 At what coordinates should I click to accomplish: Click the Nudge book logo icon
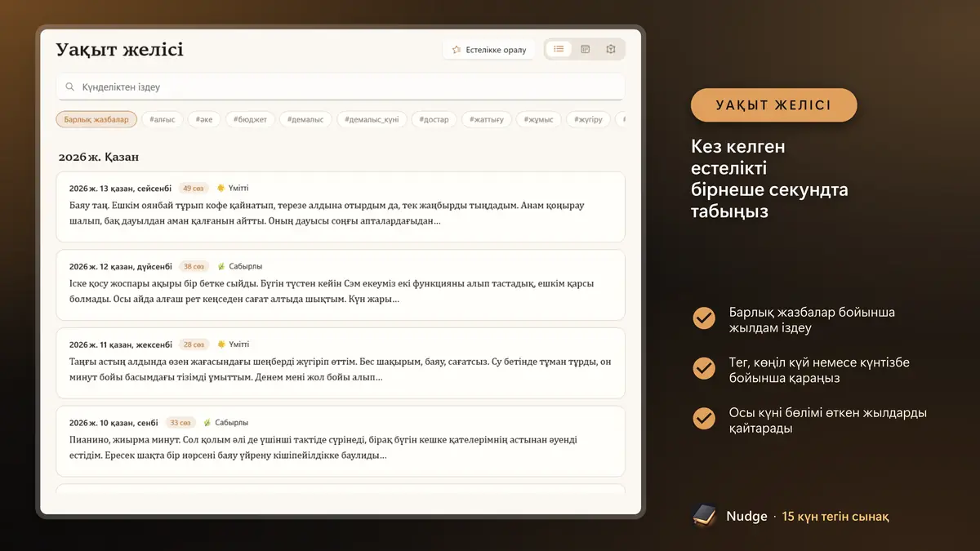click(x=704, y=516)
